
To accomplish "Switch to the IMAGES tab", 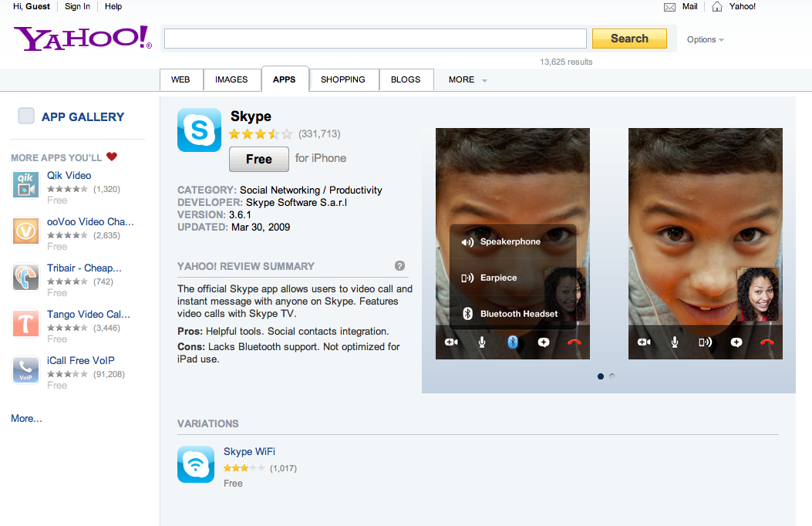I will 231,79.
